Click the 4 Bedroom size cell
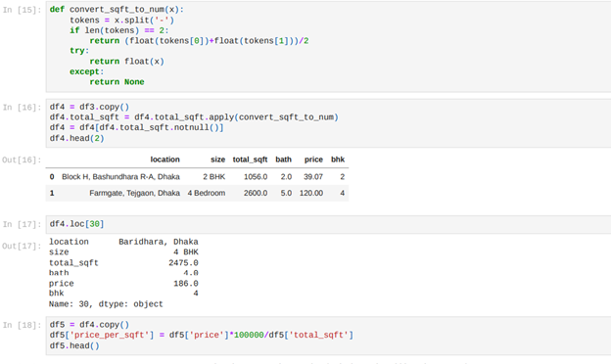Image resolution: width=611 pixels, height=364 pixels. click(x=207, y=193)
